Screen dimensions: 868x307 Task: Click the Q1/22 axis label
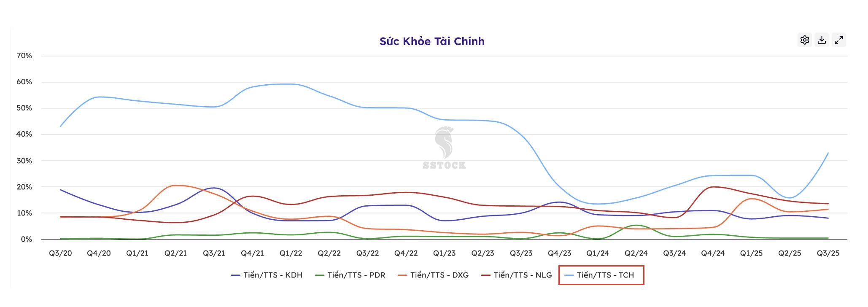tap(291, 253)
